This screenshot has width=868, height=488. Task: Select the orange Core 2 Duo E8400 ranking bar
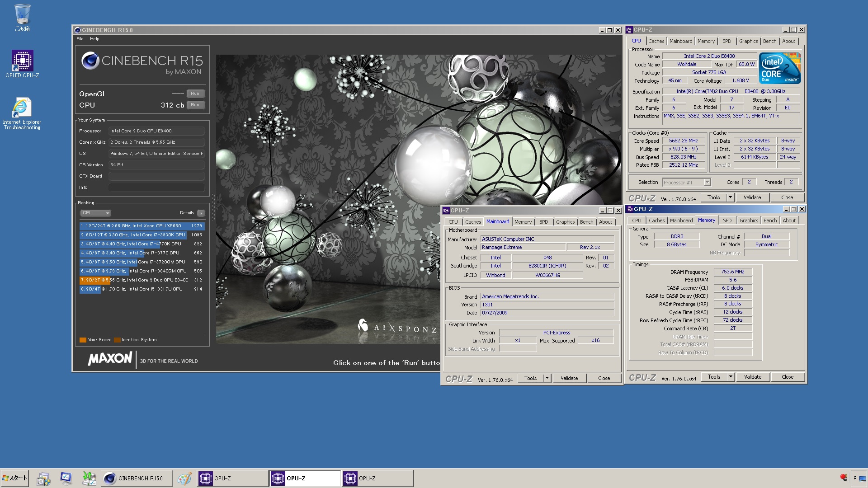click(x=142, y=280)
